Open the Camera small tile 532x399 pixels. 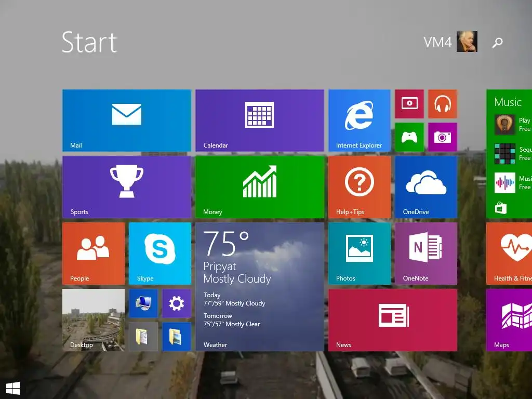[x=443, y=137]
